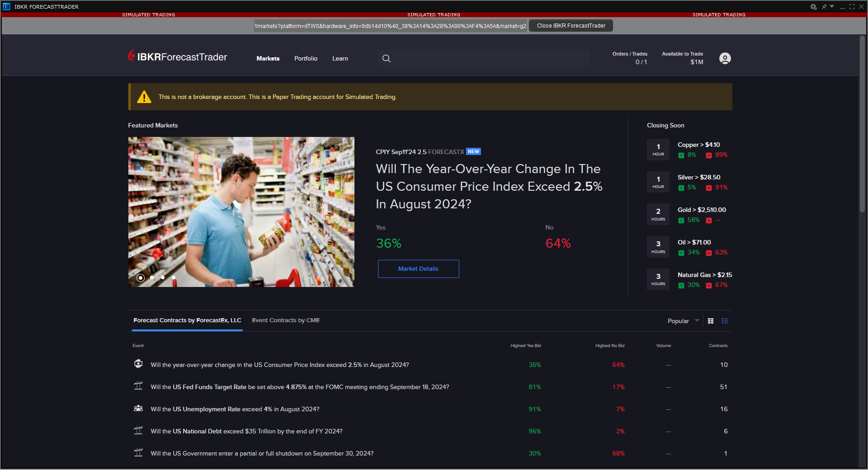The width and height of the screenshot is (868, 470).
Task: Open the Markets menu
Action: coord(268,59)
